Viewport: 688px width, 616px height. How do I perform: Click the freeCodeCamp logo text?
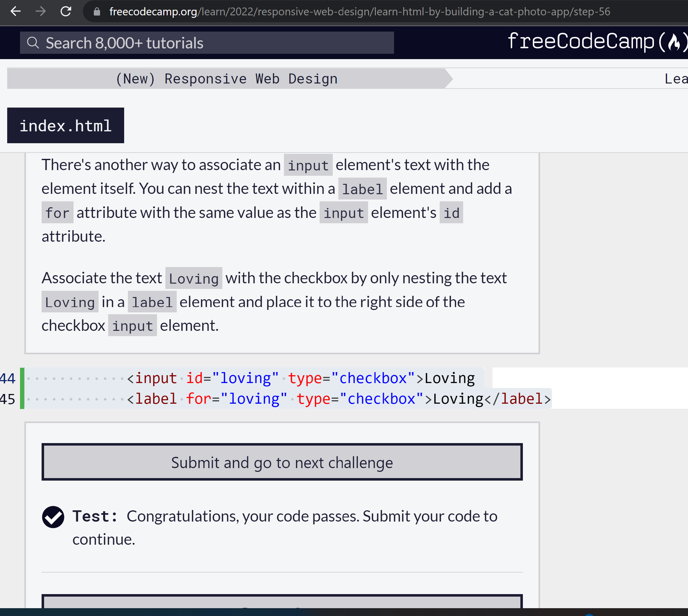coord(581,42)
